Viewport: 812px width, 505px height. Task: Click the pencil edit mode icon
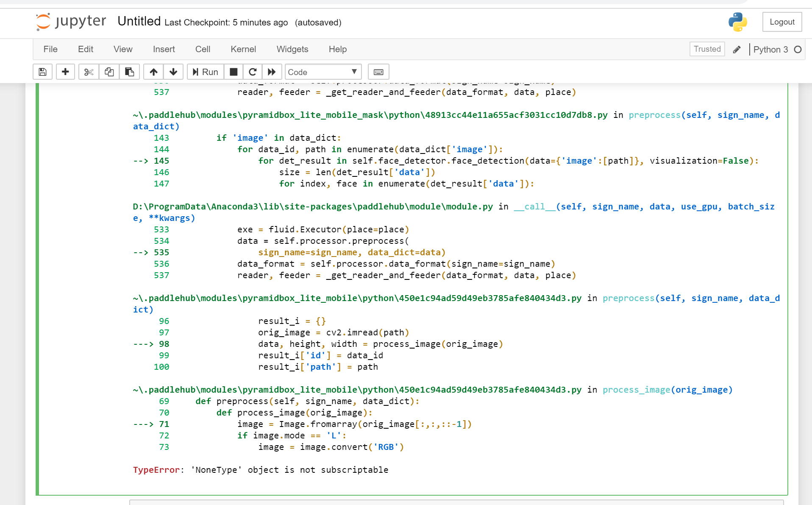[x=737, y=50]
